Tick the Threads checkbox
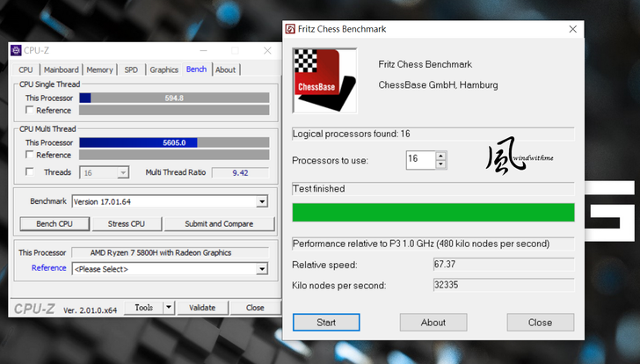Viewport: 640px width, 364px height. coord(29,171)
